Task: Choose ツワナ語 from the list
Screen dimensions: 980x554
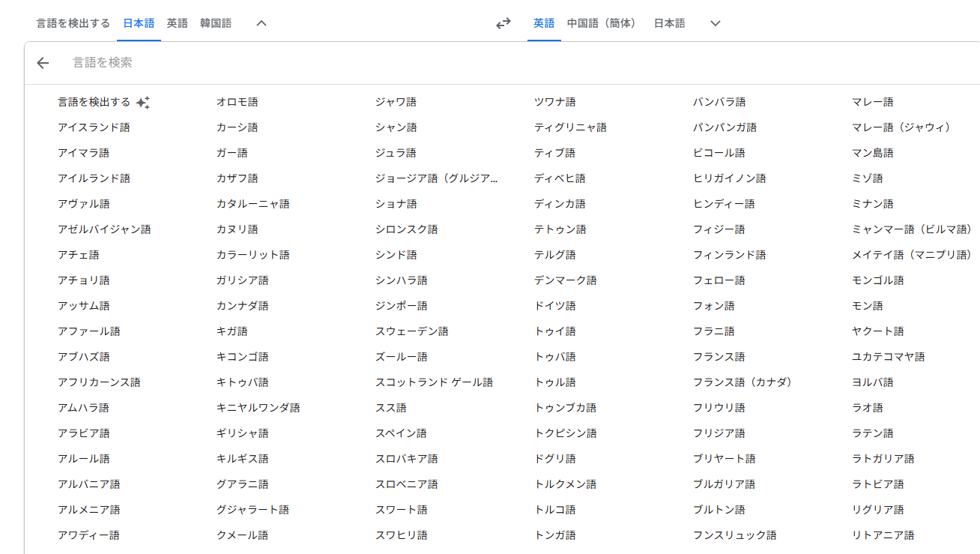Action: coord(554,102)
